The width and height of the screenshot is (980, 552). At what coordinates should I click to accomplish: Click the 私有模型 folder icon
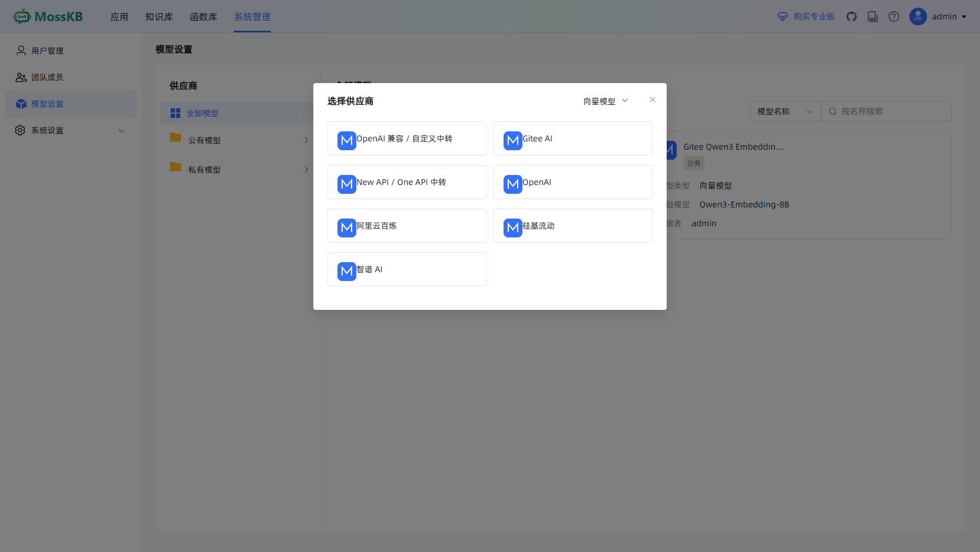tap(176, 167)
